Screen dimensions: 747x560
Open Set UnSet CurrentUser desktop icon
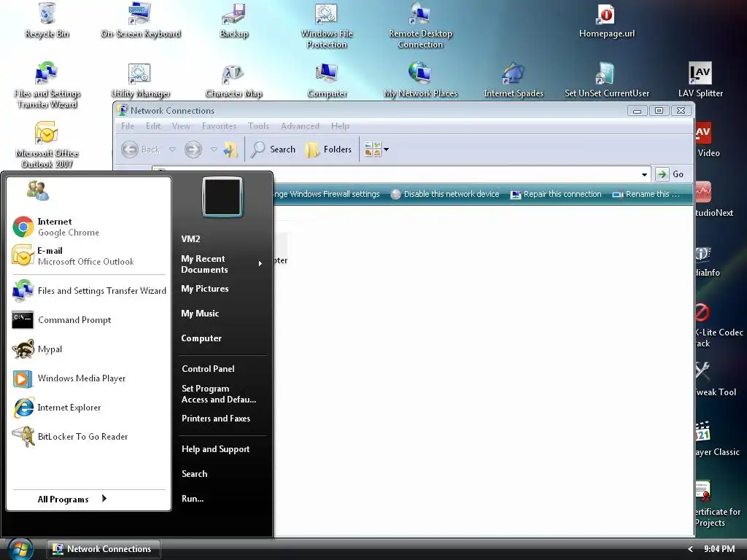click(x=606, y=80)
